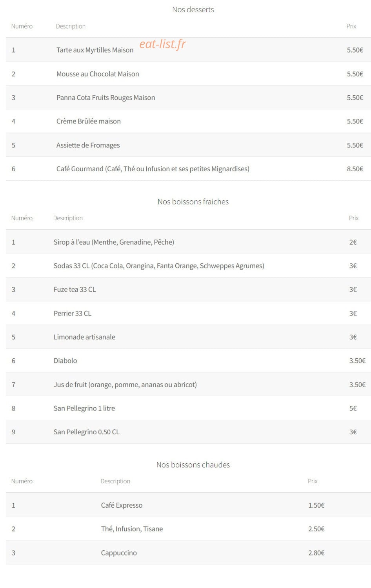The width and height of the screenshot is (371, 588).
Task: Select Assiette de Fromages dessert
Action: [x=88, y=145]
